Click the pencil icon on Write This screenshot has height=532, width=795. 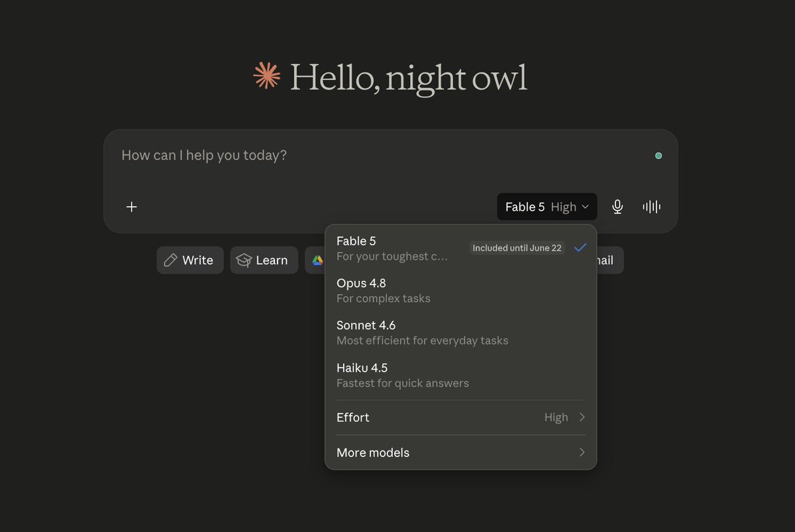(x=170, y=260)
